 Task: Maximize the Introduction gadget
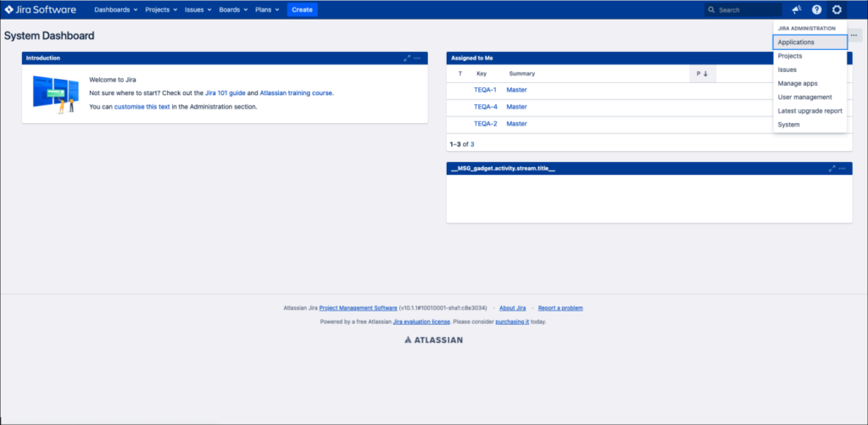[407, 58]
